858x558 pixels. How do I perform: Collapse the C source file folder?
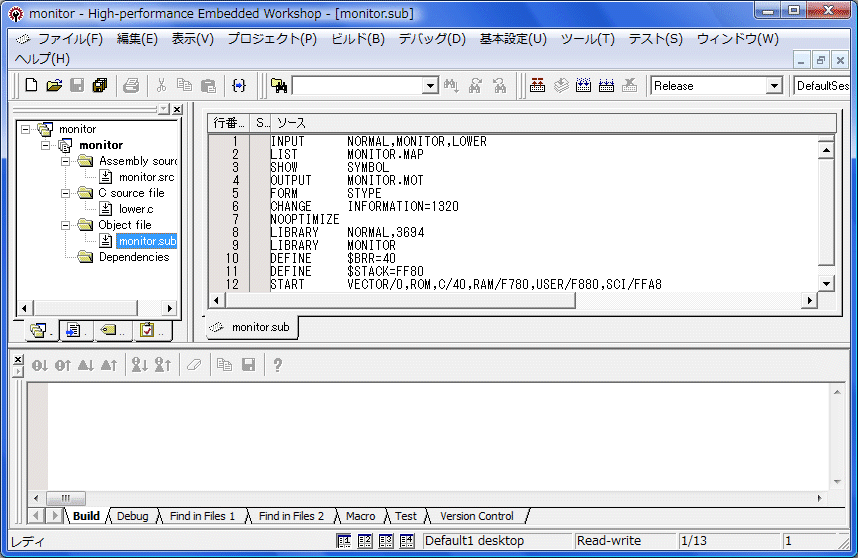[66, 193]
